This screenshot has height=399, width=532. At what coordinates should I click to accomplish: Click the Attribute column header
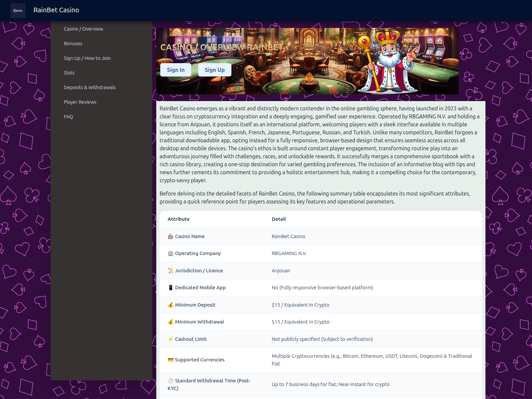point(179,219)
